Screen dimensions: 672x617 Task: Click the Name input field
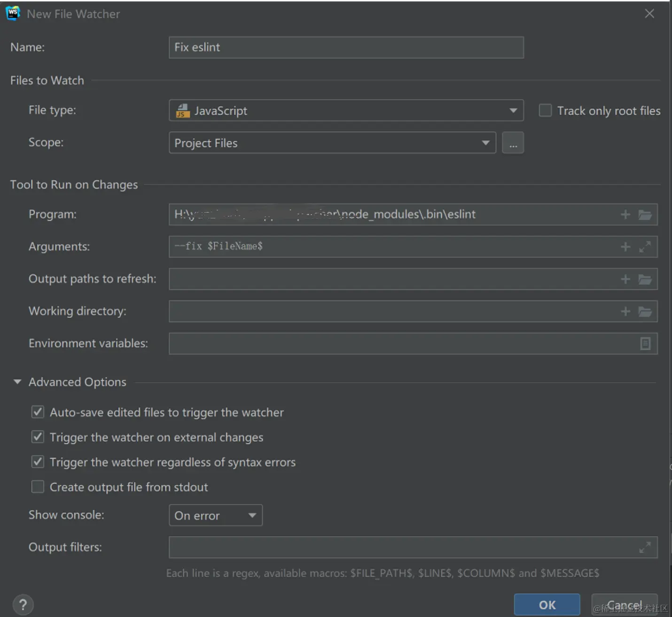point(346,47)
